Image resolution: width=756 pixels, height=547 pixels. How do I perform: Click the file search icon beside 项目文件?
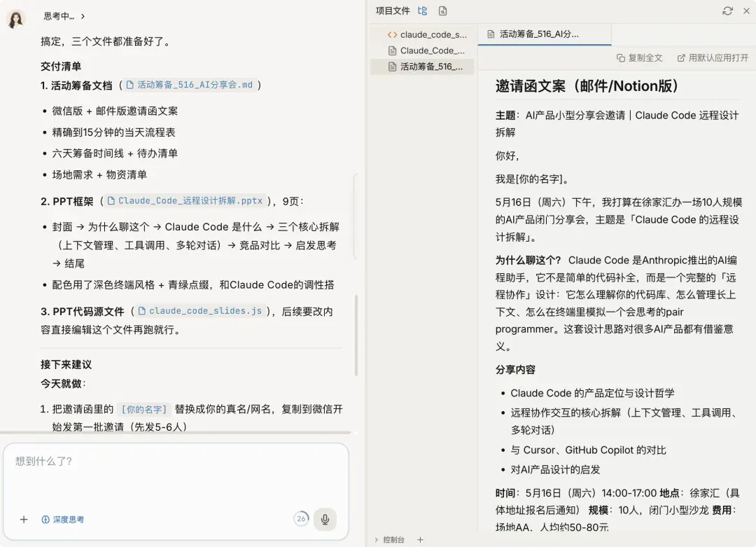[x=442, y=11]
